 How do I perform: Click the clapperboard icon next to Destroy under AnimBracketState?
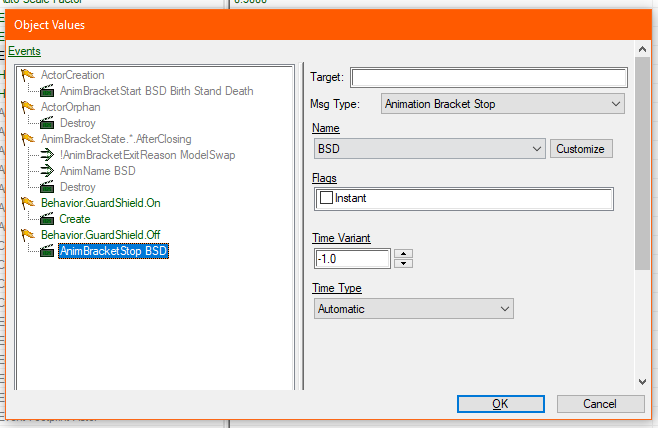pyautogui.click(x=47, y=187)
